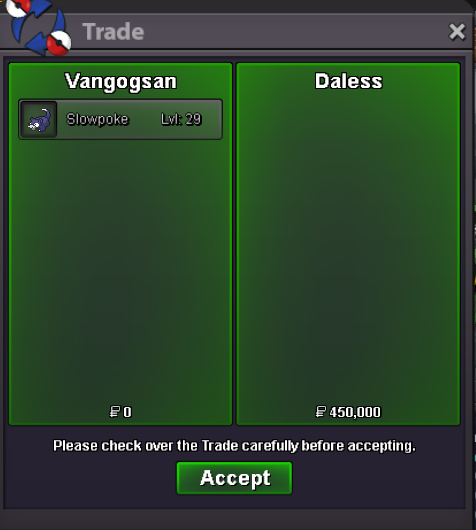Image resolution: width=476 pixels, height=530 pixels.
Task: Close the Trade window
Action: point(457,32)
